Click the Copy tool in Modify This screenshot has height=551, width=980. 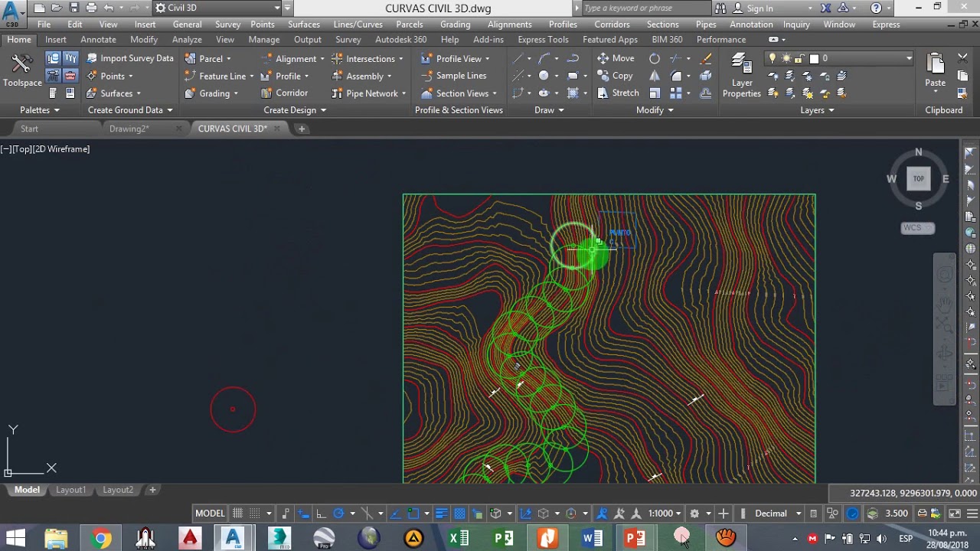pos(615,76)
